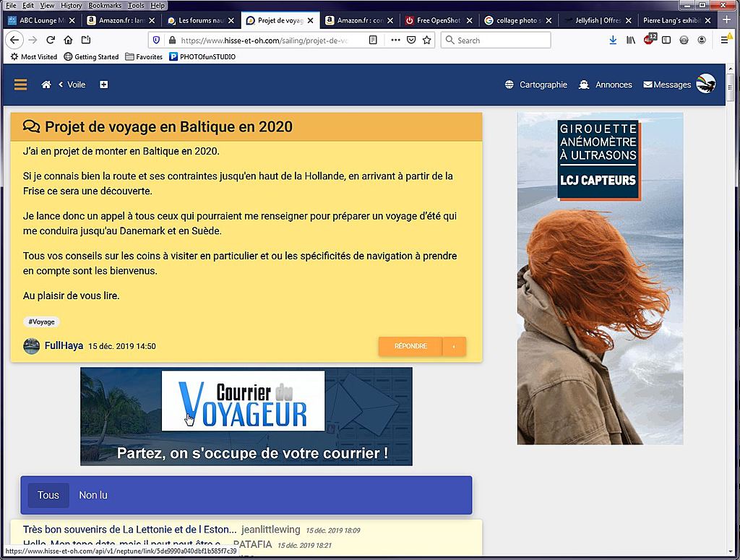Filter replies by Non lu
740x560 pixels.
[93, 495]
